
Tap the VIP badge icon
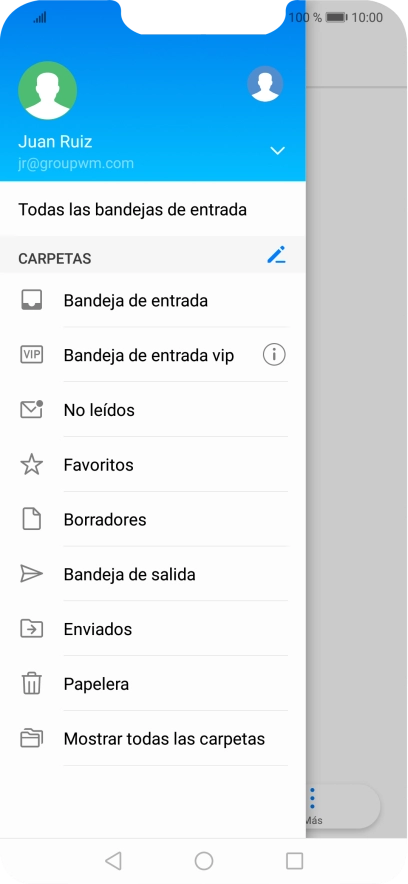pyautogui.click(x=32, y=355)
